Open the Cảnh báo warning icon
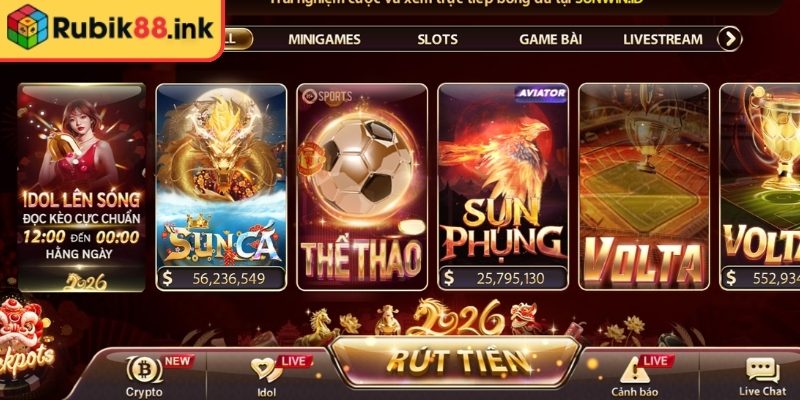 [x=634, y=370]
